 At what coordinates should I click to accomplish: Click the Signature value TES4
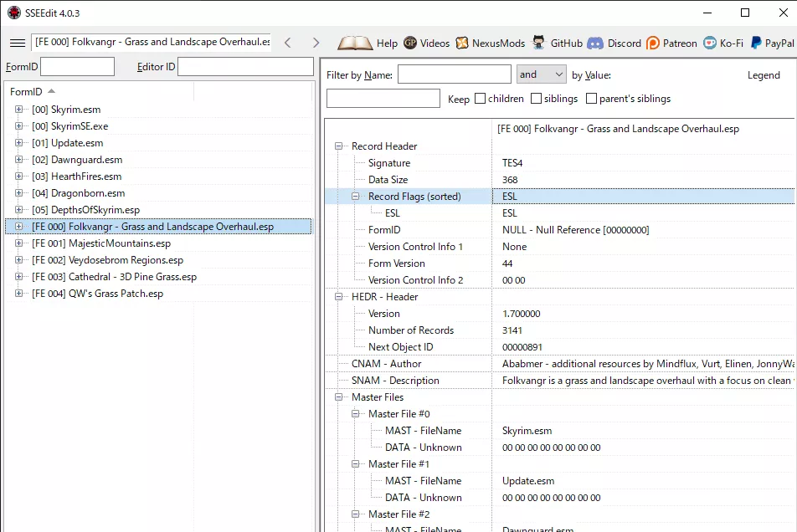tap(512, 163)
